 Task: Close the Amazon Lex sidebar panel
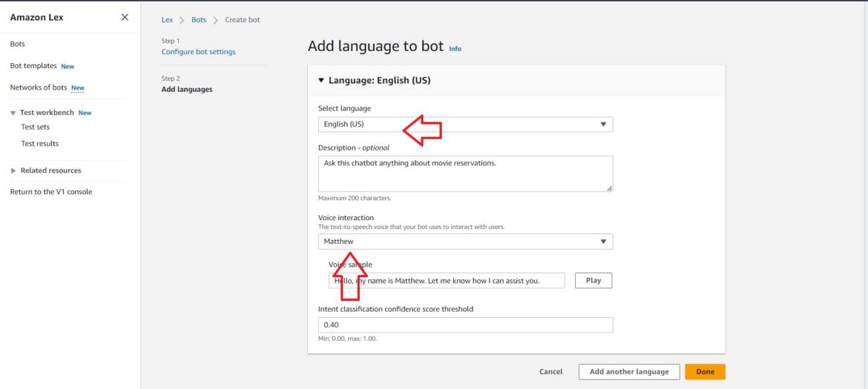click(x=125, y=17)
